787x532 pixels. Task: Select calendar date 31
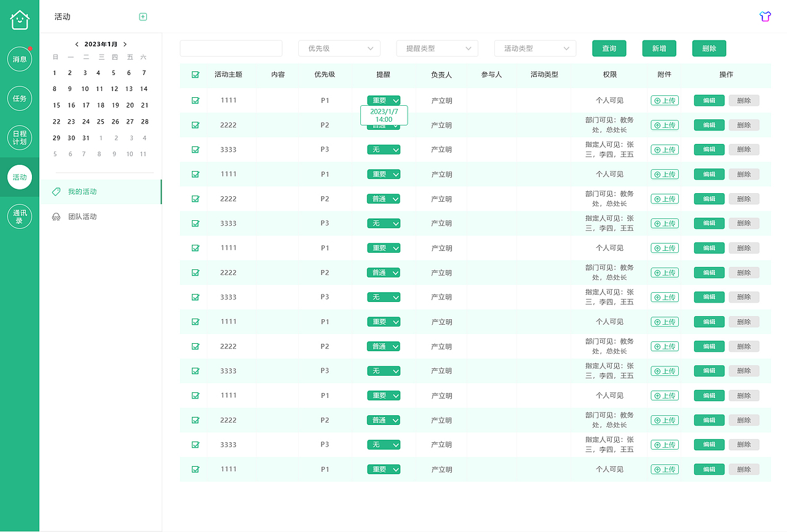(85, 138)
